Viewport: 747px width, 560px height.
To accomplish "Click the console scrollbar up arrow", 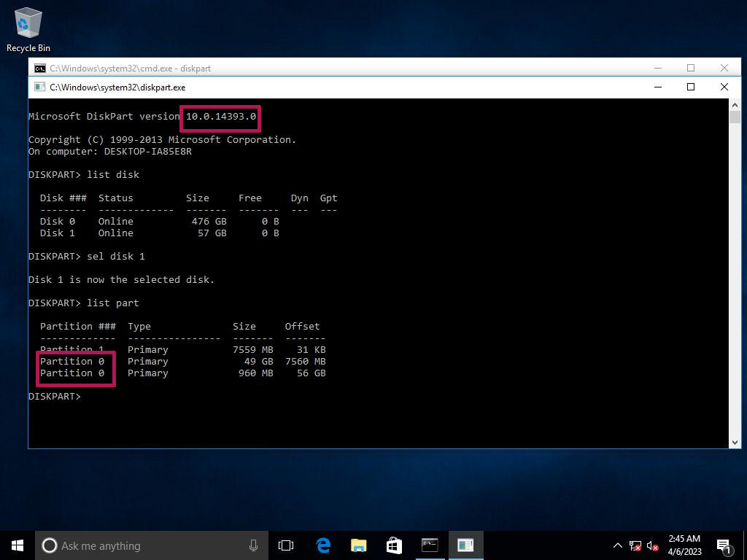I will tap(735, 106).
